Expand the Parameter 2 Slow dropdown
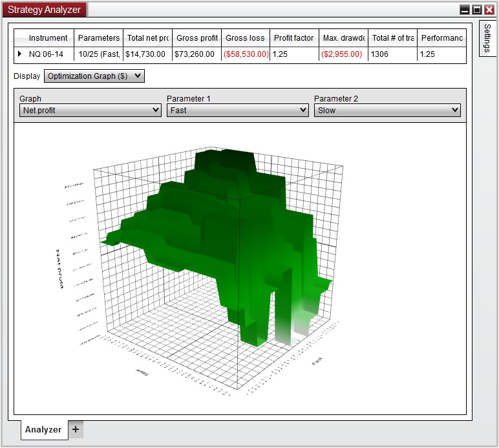Screen dimensions: 499x448 pyautogui.click(x=387, y=111)
